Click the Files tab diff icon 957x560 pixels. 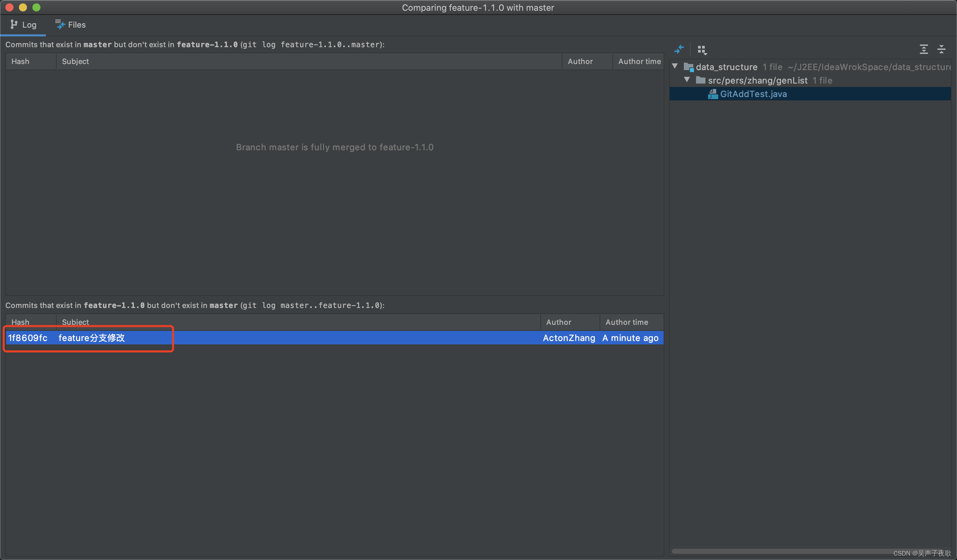[60, 25]
